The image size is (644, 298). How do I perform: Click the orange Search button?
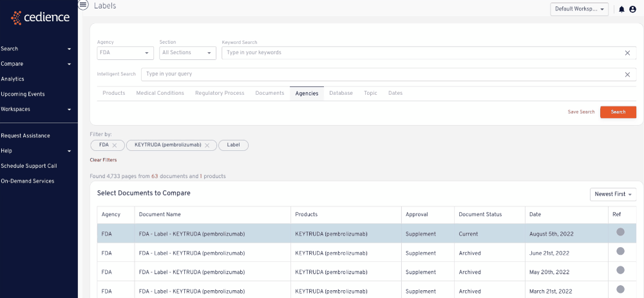point(618,112)
